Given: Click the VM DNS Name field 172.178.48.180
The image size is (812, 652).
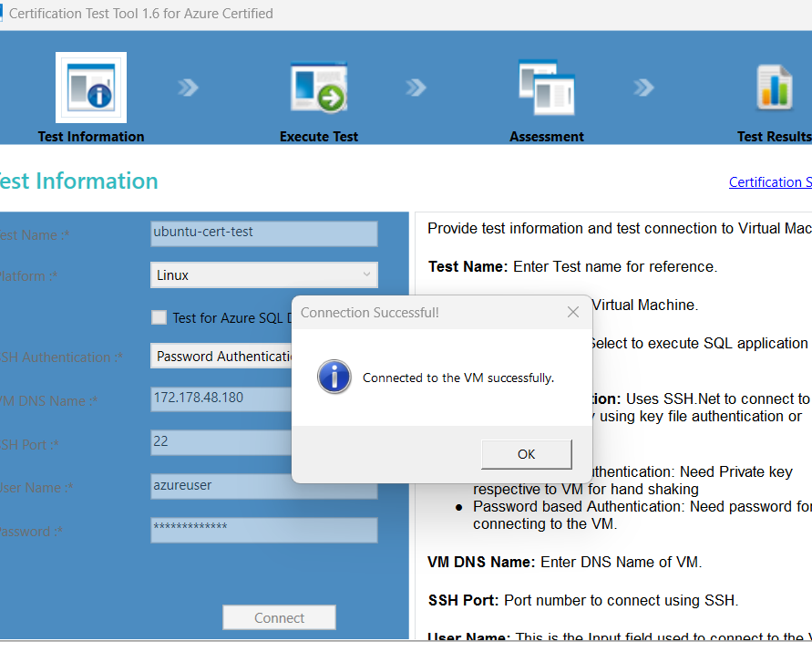Looking at the screenshot, I should tap(221, 399).
